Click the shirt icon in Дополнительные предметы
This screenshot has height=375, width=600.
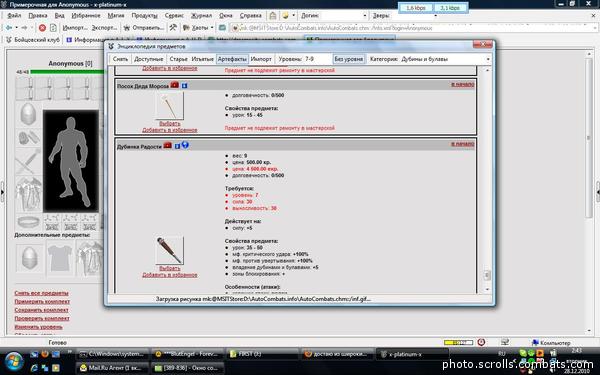[x=60, y=257]
